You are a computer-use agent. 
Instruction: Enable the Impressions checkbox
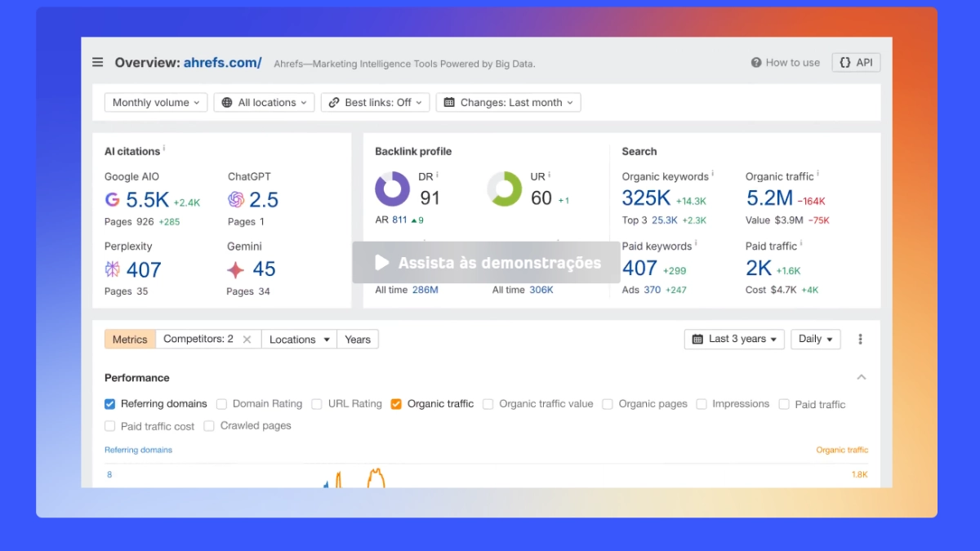point(702,404)
